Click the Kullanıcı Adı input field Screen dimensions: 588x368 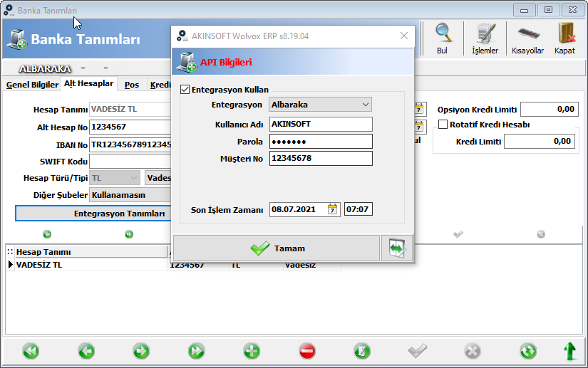pyautogui.click(x=321, y=124)
